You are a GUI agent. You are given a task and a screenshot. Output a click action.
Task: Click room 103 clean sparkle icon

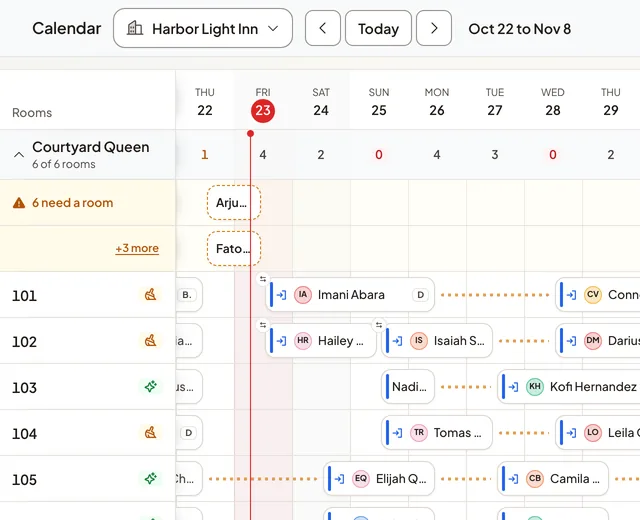[x=150, y=387]
